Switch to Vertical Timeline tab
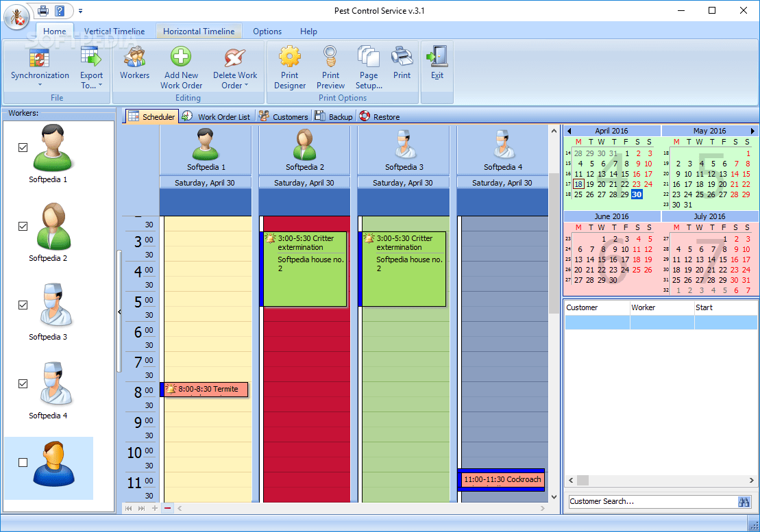The height and width of the screenshot is (532, 760). (114, 31)
